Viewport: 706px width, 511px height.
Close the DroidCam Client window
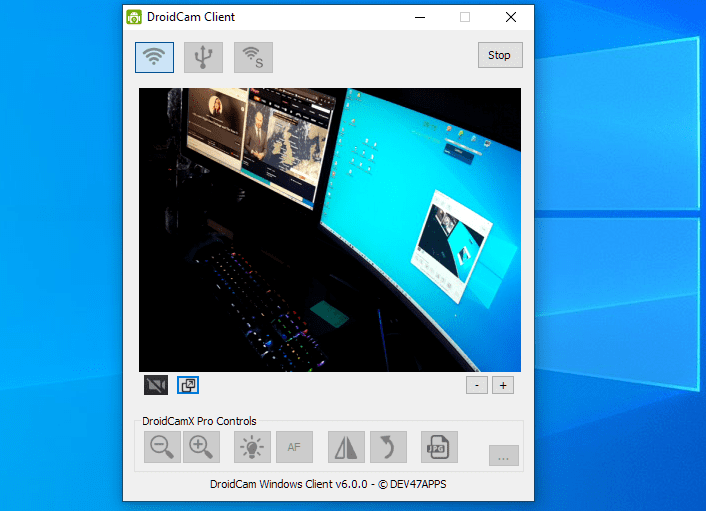[511, 17]
